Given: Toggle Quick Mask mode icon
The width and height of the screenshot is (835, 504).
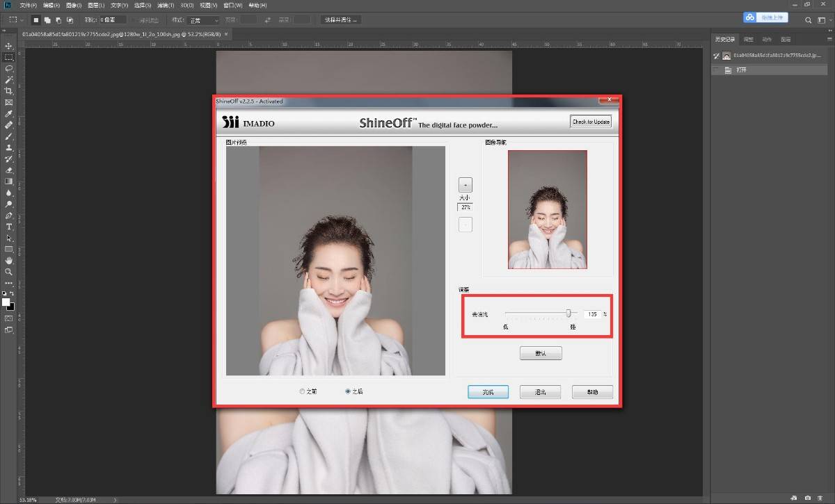Looking at the screenshot, I should point(9,318).
